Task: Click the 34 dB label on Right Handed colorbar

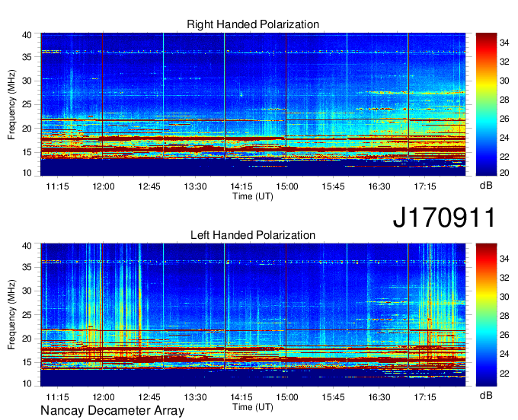Action: coord(504,43)
